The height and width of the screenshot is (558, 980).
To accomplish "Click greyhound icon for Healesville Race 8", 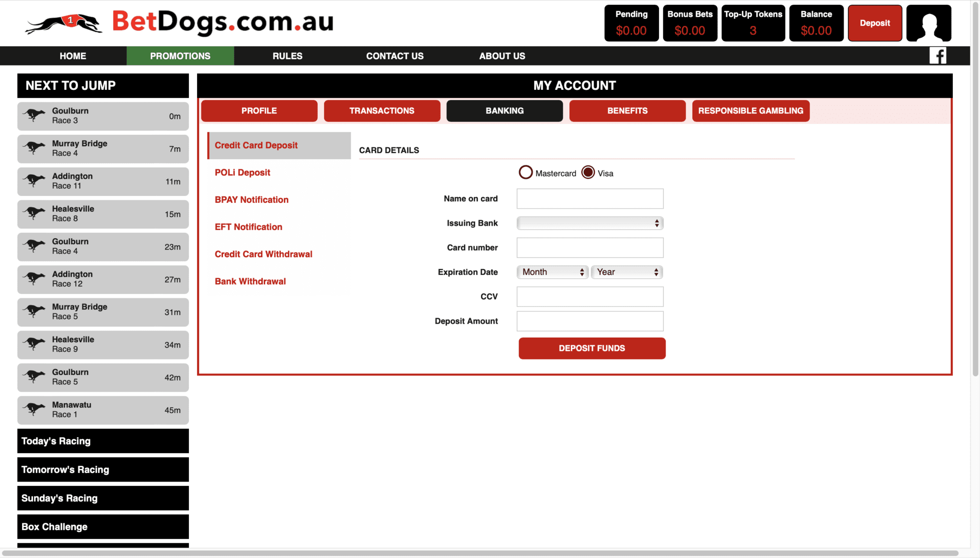I will [35, 213].
